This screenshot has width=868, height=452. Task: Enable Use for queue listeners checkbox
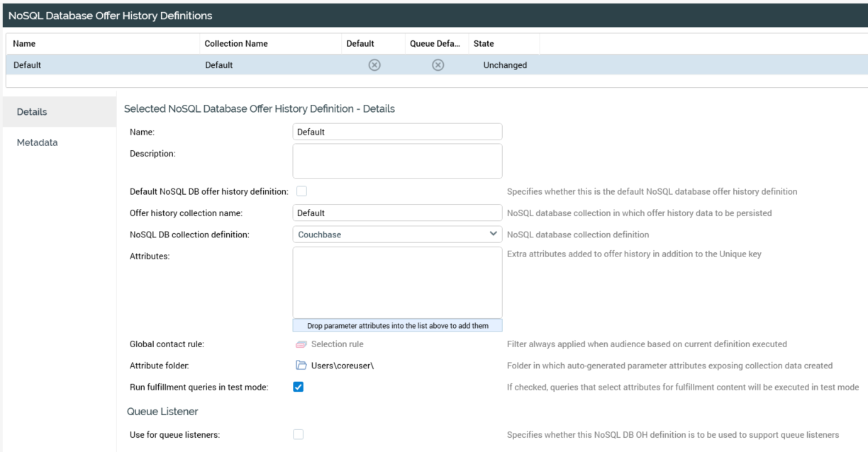point(299,435)
